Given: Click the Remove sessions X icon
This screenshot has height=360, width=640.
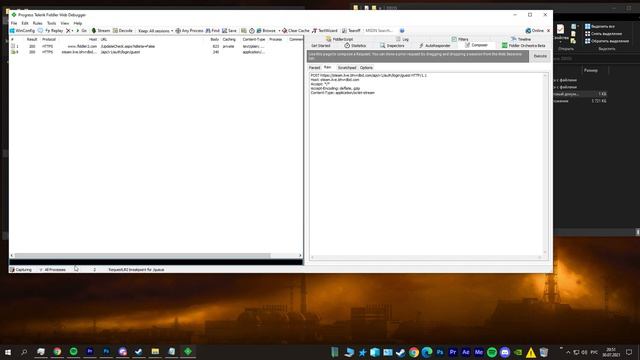Looking at the screenshot, I should pos(68,31).
